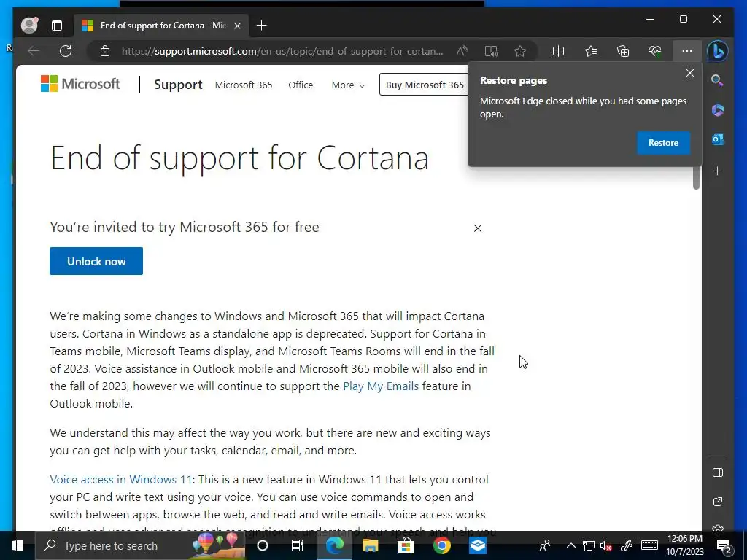Open Settings and more menu
This screenshot has width=747, height=560.
point(686,51)
